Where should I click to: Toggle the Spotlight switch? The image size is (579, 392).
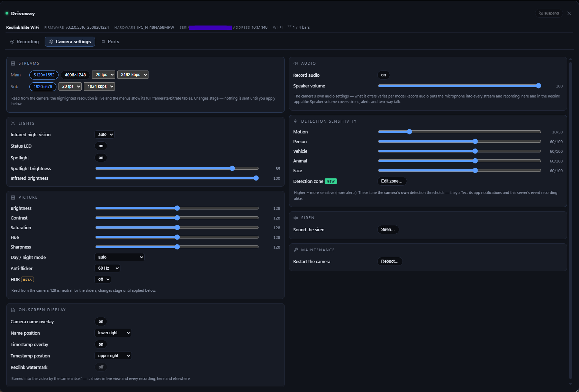click(x=101, y=158)
